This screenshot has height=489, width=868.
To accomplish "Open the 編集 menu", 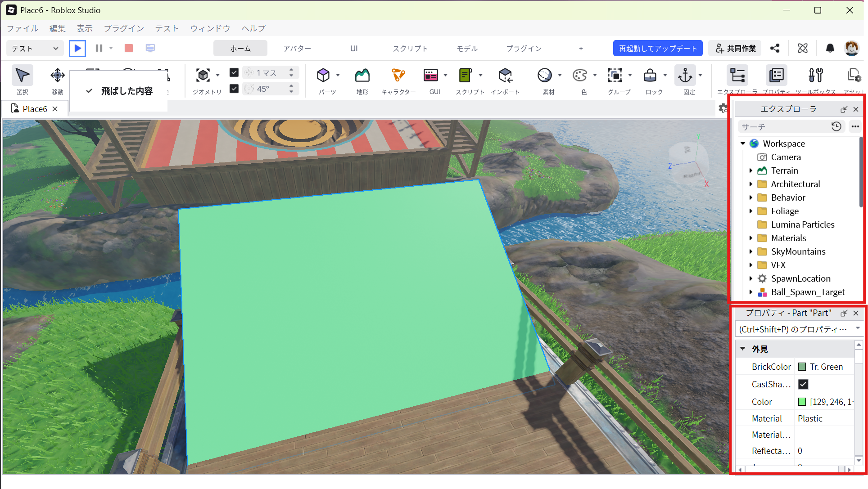I will (57, 28).
